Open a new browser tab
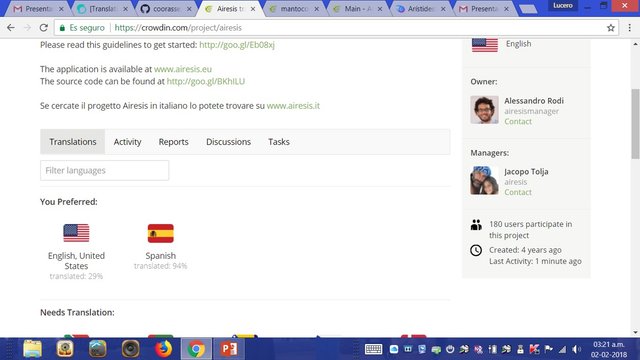Image resolution: width=640 pixels, height=360 pixels. [x=528, y=9]
